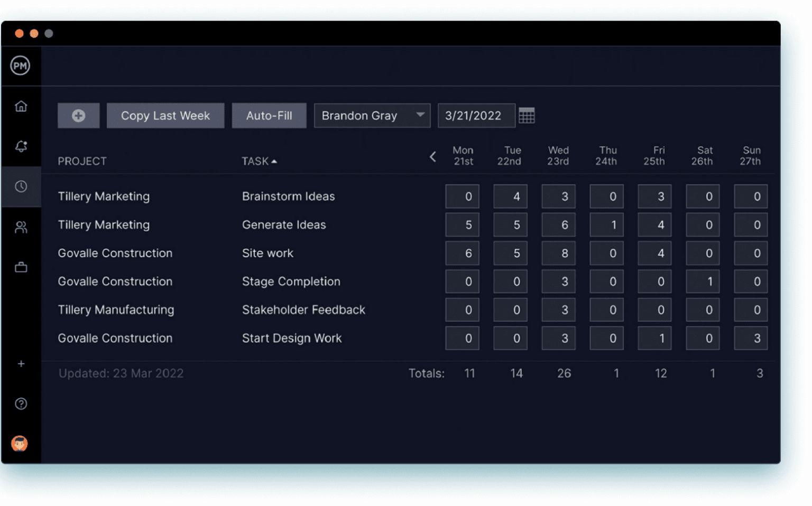This screenshot has width=812, height=506.
Task: Select the Brainstorm Ideas task name
Action: click(289, 196)
